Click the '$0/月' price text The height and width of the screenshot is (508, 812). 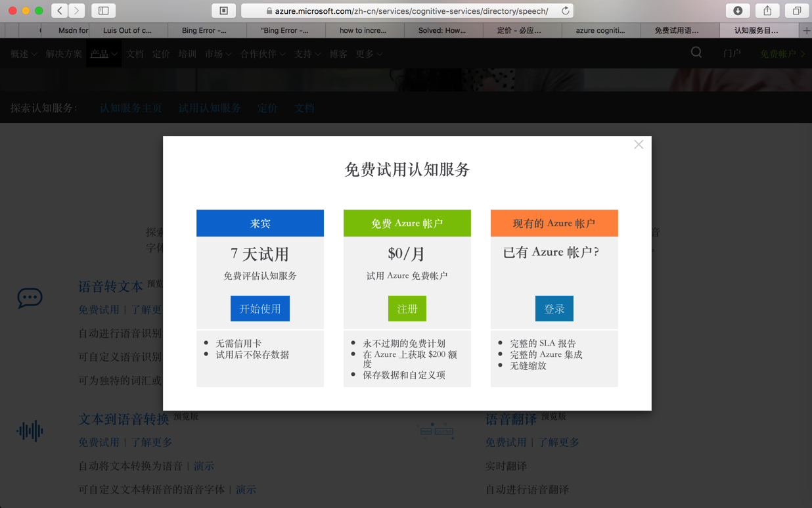(407, 254)
